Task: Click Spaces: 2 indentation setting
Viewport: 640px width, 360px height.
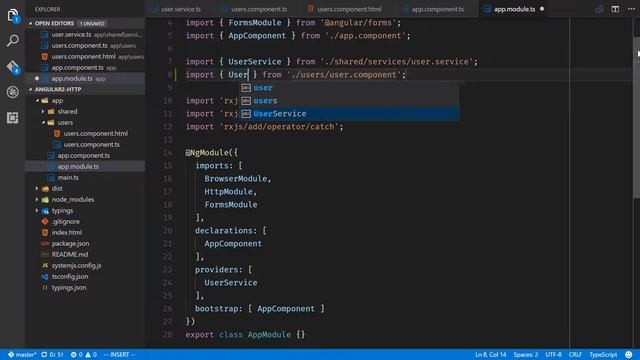Action: [x=526, y=354]
